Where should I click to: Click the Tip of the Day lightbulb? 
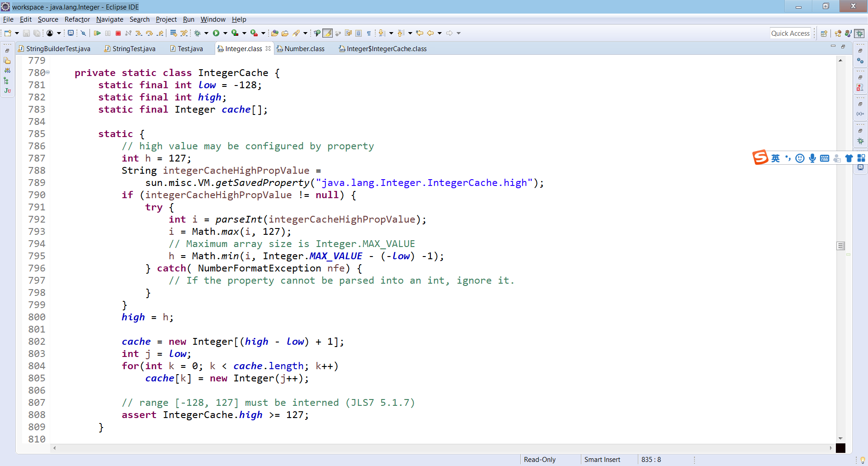pos(863,460)
